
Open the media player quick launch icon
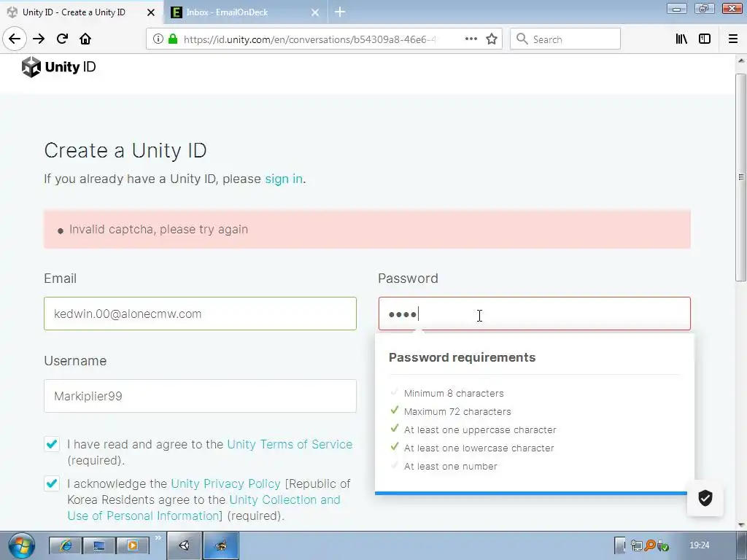[x=133, y=545]
